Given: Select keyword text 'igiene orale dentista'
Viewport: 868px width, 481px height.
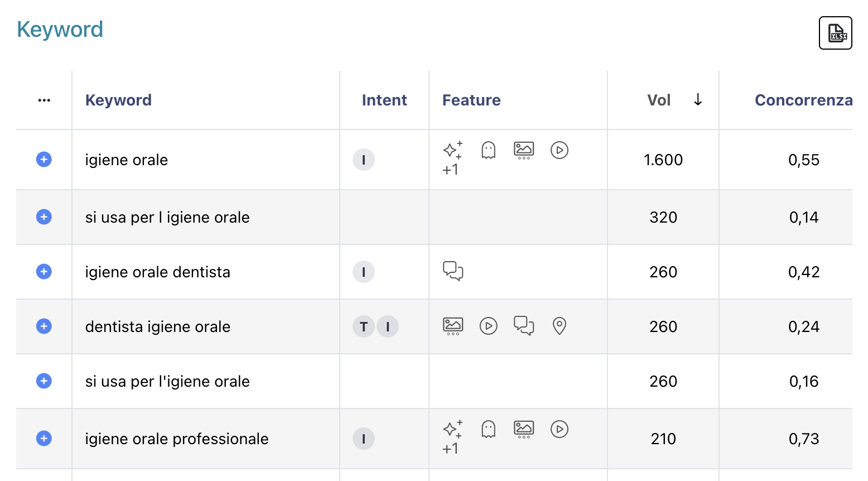Looking at the screenshot, I should point(158,272).
